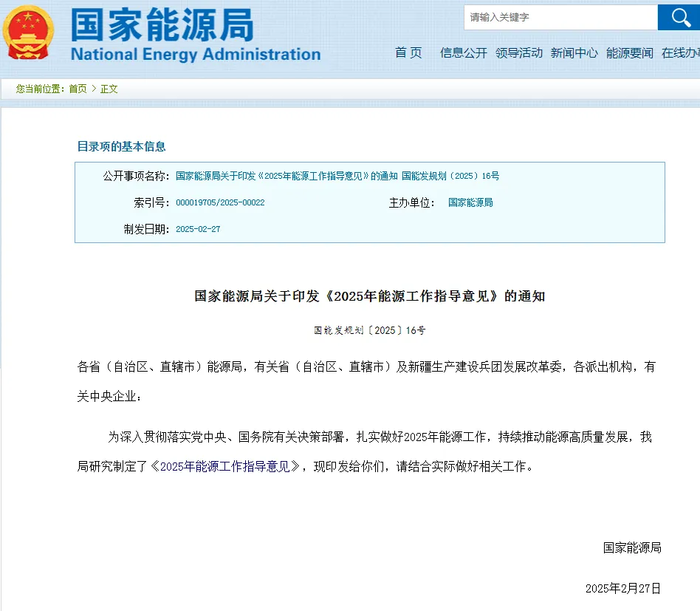
Task: Open the 领导活动 navigation item
Action: click(x=519, y=52)
